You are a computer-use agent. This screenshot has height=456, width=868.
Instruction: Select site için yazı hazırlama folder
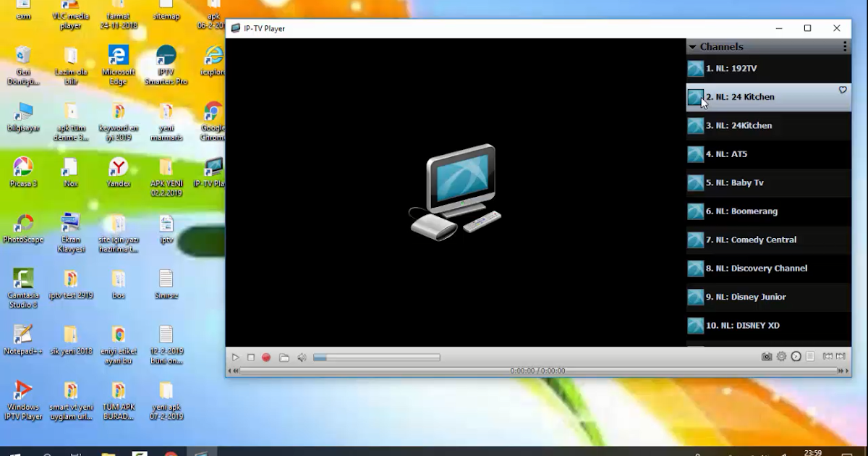coord(119,232)
